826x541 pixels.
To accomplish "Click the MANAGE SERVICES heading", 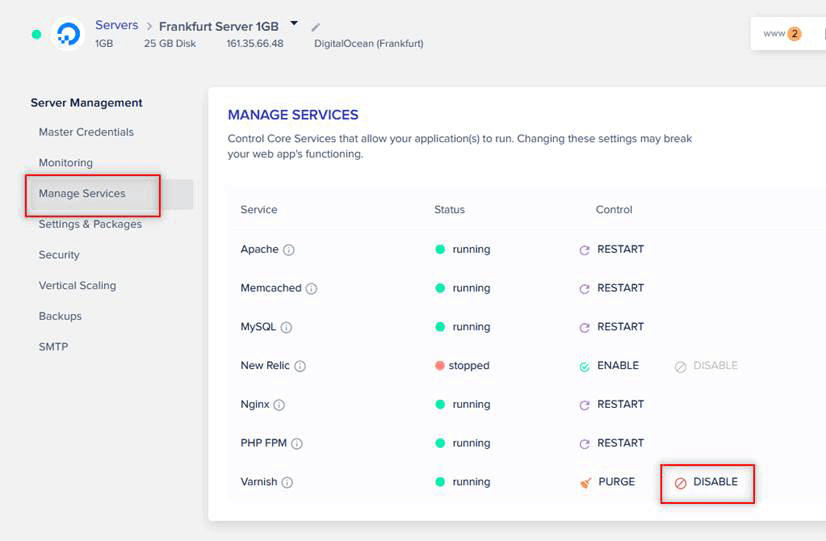I will [293, 115].
